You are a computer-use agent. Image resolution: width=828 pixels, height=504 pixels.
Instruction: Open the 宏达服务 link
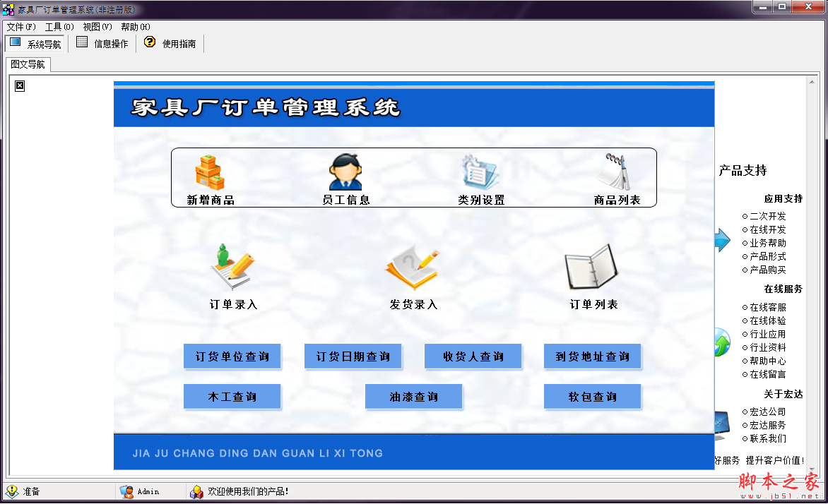click(768, 426)
